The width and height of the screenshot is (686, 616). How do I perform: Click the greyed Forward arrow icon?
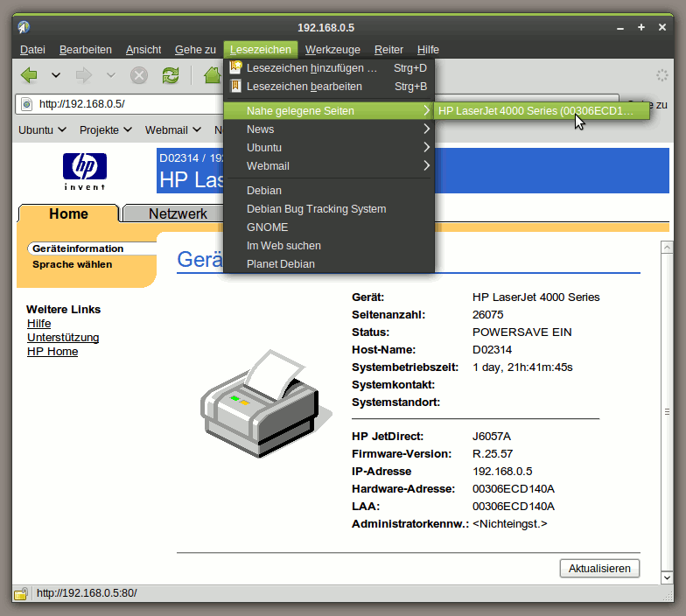coord(84,75)
